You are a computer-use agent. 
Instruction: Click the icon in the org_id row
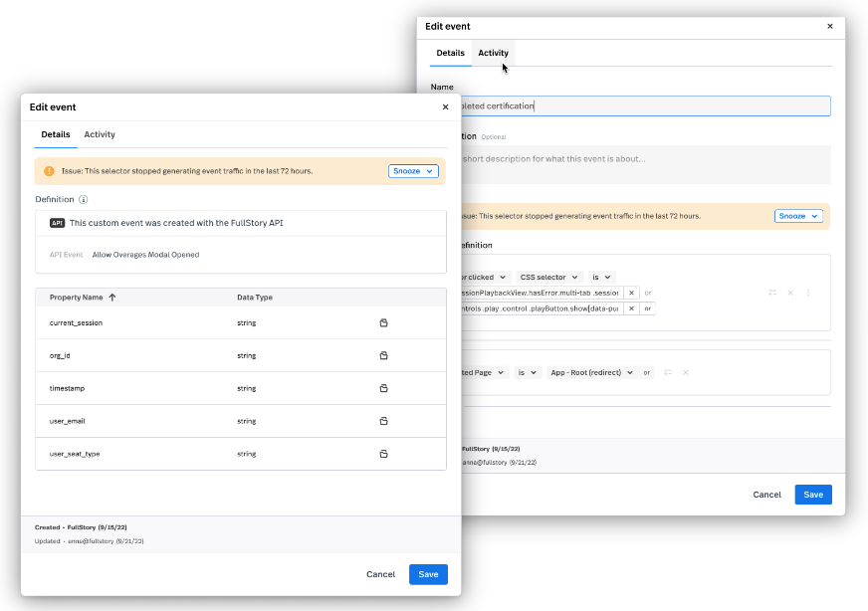tap(383, 355)
